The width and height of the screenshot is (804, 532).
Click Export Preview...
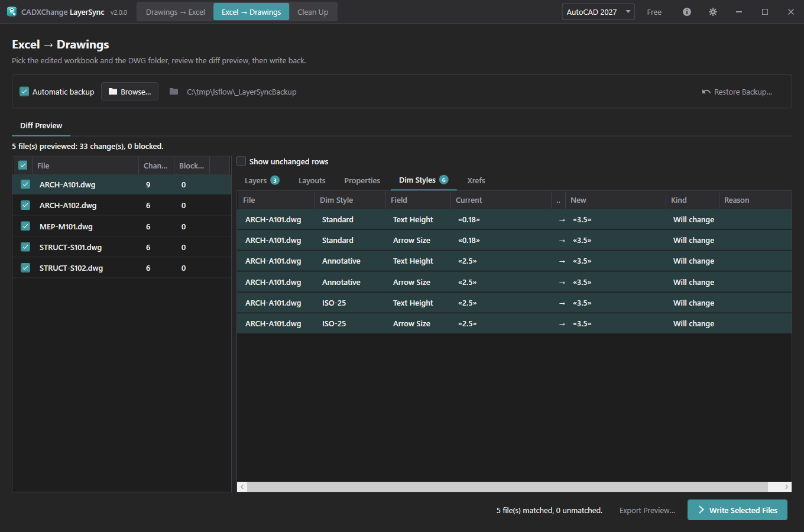(x=647, y=510)
